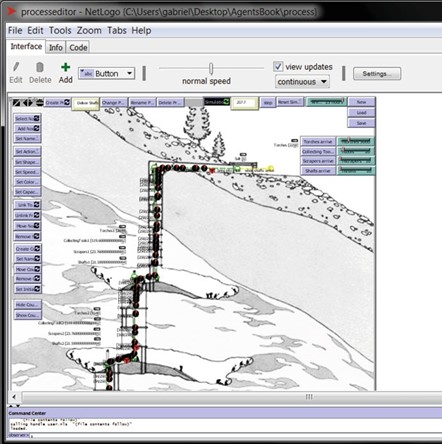
Task: Click the Create Process forever-loop icon
Action: tap(67, 102)
